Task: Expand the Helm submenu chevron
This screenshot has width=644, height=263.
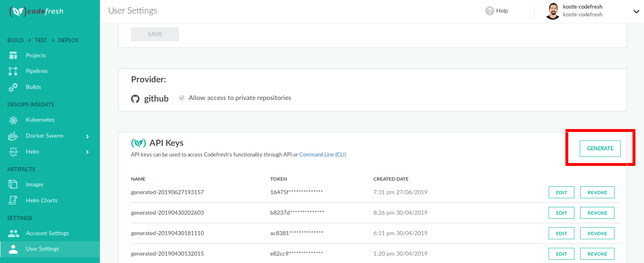Action: (x=87, y=152)
